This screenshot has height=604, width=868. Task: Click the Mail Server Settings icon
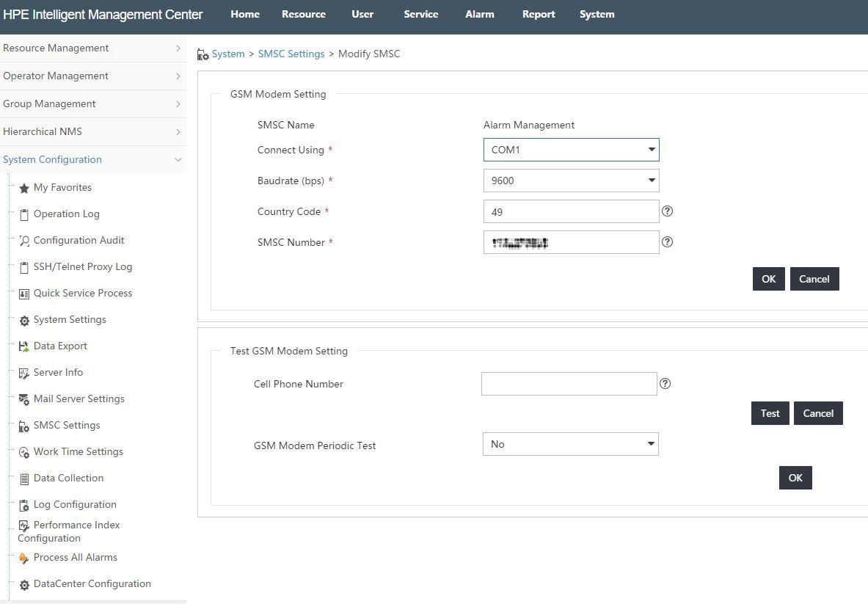pos(23,400)
